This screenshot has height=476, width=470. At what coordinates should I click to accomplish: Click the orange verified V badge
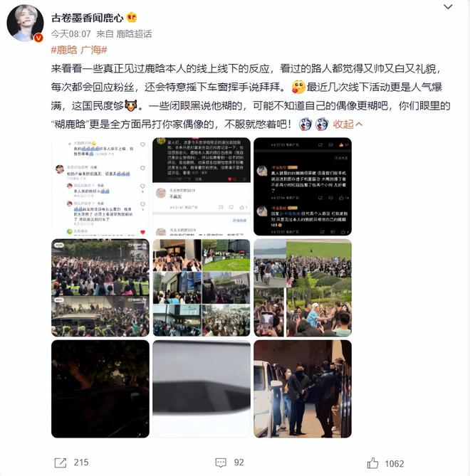38,38
